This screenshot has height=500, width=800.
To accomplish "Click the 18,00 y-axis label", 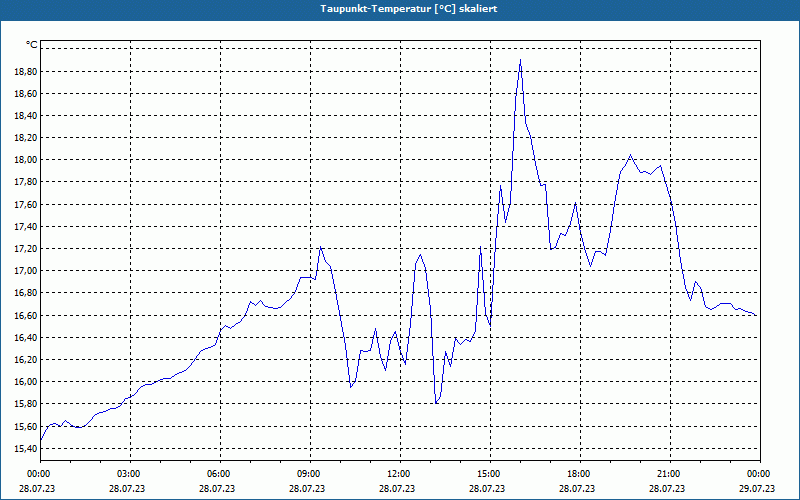I will click(27, 160).
